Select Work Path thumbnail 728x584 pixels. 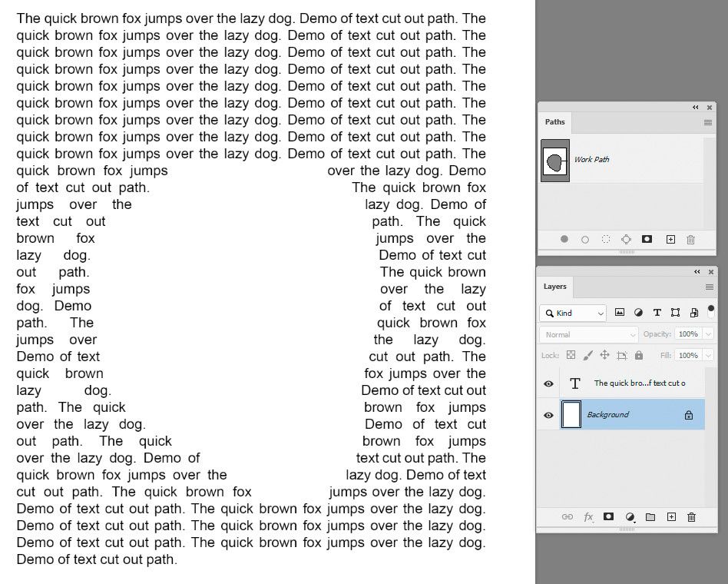coord(555,161)
